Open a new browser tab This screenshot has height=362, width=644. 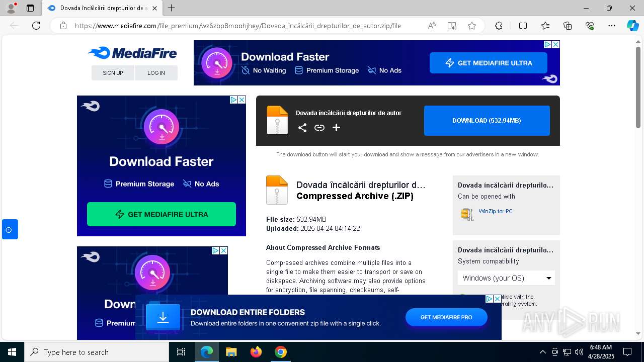pyautogui.click(x=172, y=8)
